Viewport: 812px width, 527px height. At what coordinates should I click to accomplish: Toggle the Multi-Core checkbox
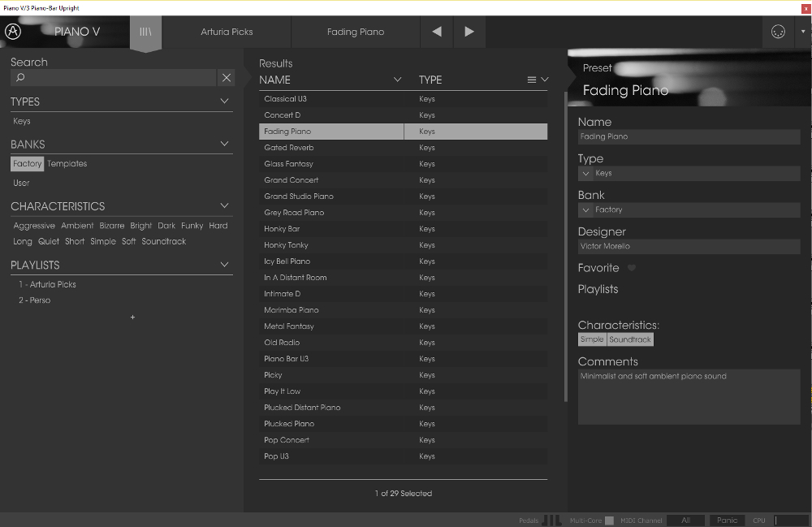[610, 521]
